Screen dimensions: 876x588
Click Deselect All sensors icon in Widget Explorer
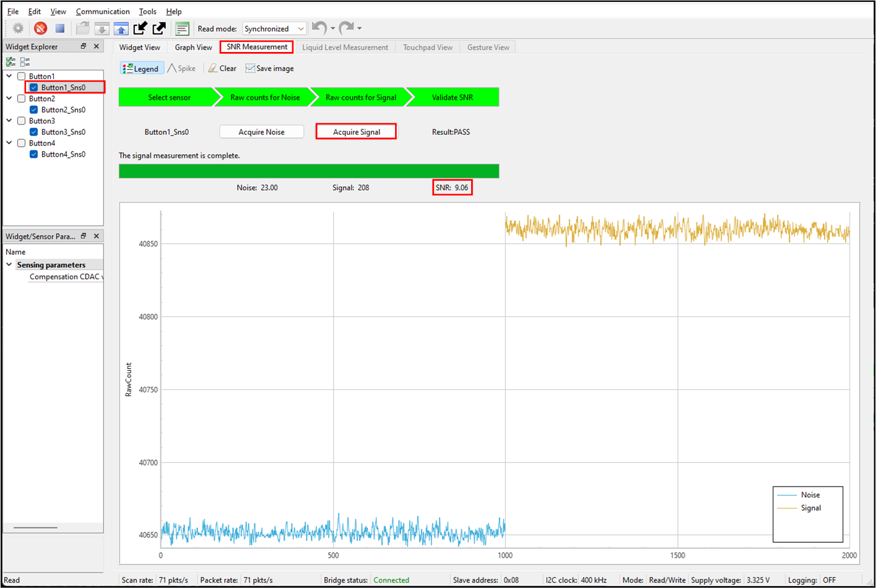[25, 62]
